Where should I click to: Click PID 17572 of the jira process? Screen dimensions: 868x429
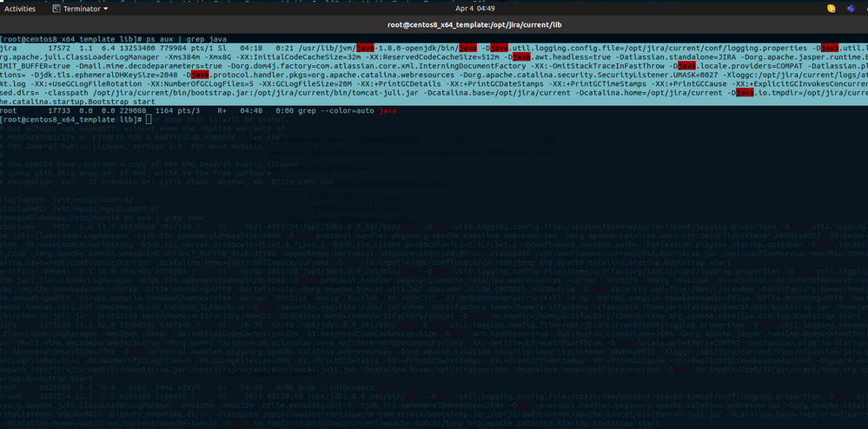pos(60,48)
